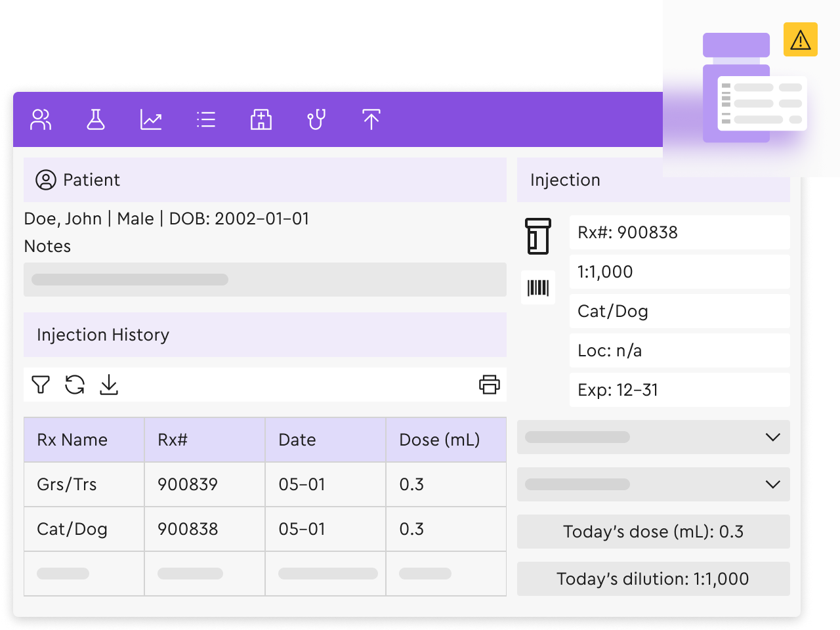Click the Date cell in Cat/Dog row
Image resolution: width=840 pixels, height=630 pixels.
(x=325, y=529)
